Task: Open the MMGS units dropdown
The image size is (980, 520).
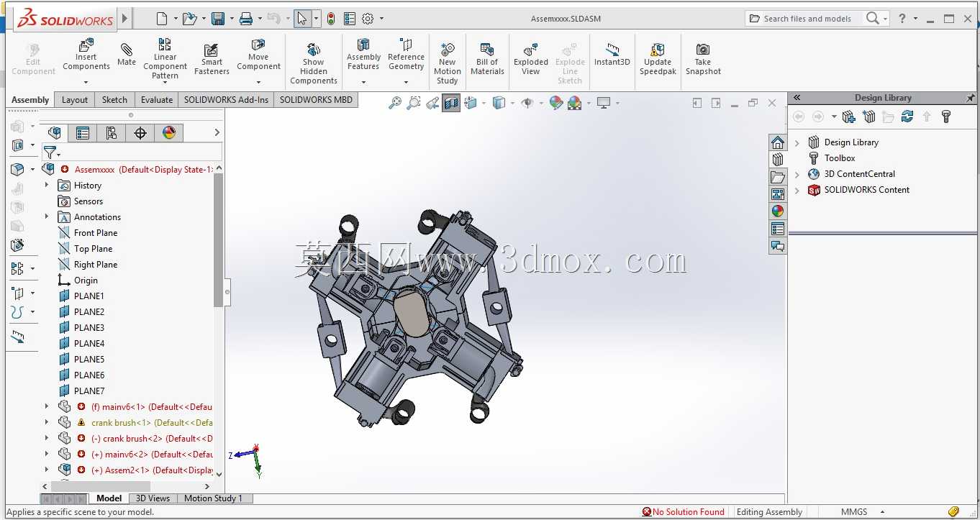Action: (x=884, y=512)
